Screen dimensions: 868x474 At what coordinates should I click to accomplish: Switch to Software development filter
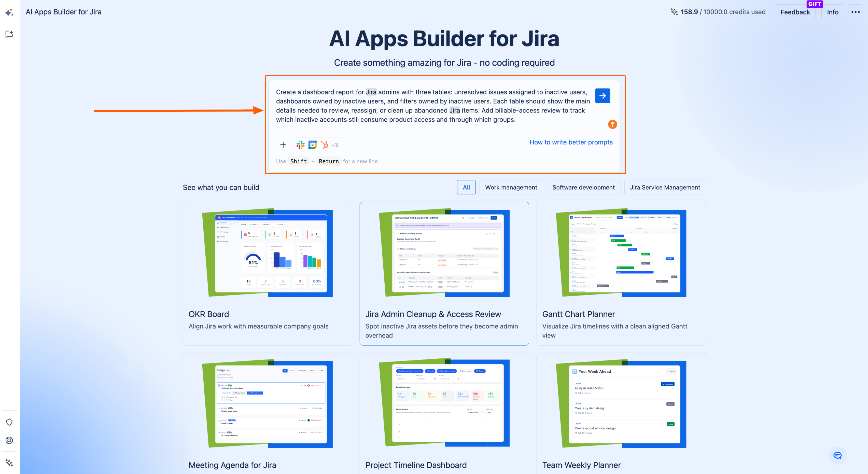point(584,187)
